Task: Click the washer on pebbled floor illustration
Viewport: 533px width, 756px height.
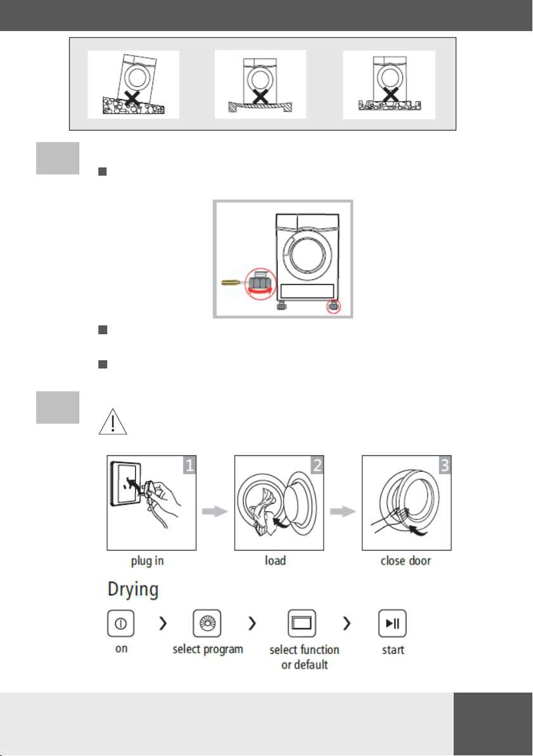Action: 389,85
